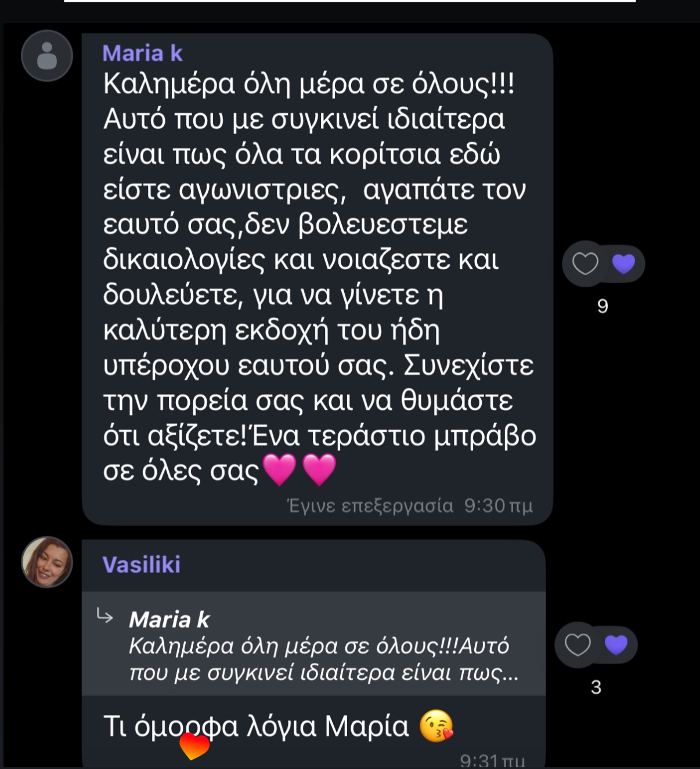Tap Maria k's default profile avatar

pyautogui.click(x=47, y=56)
